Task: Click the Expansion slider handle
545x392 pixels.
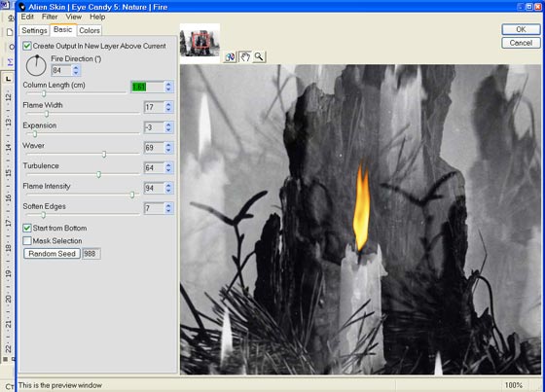Action: [35, 134]
